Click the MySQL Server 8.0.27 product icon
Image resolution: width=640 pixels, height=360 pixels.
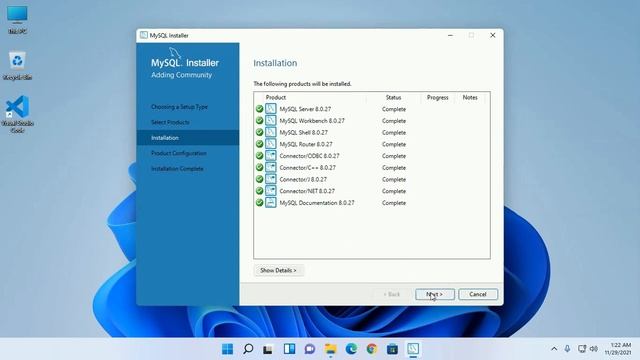tap(271, 109)
